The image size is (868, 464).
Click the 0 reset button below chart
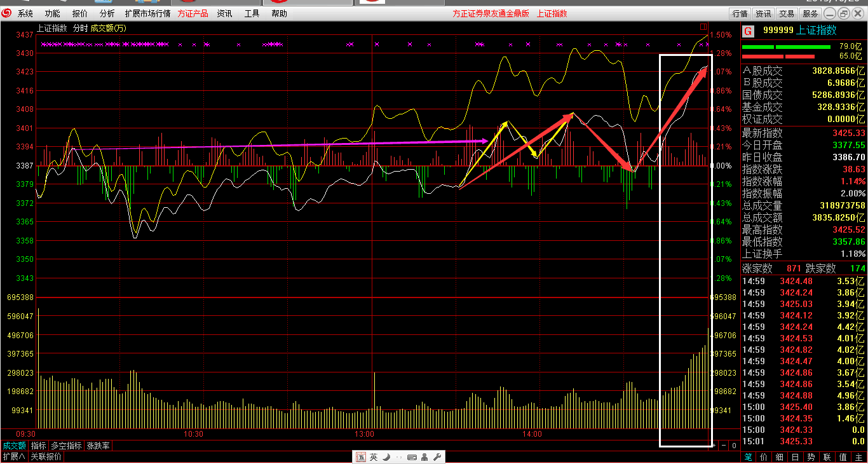(x=733, y=446)
